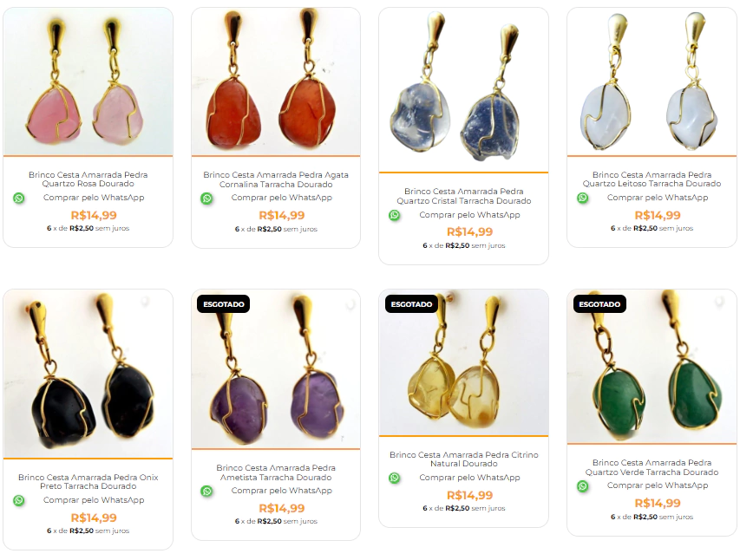
Task: Click WhatsApp icon under Citrino Natural earrings
Action: pos(395,478)
